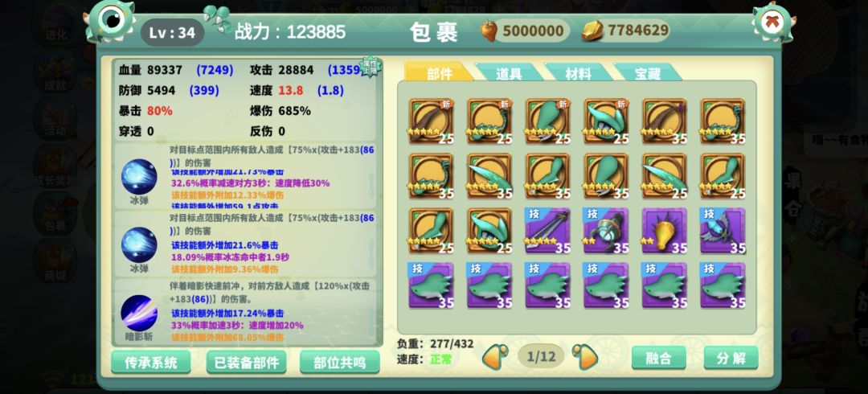Screen dimensions: 868x394
Task: Open 部位共鸣 panel
Action: (339, 363)
